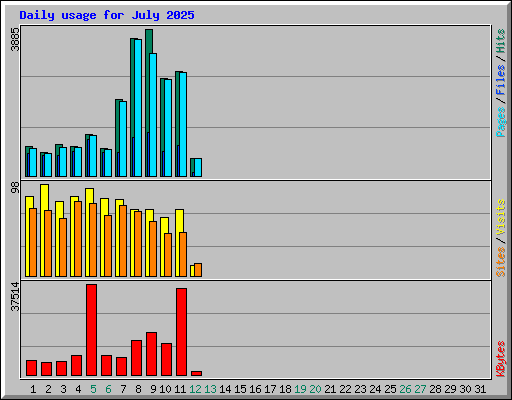Click the orange Sites bar for day 4
The width and height of the screenshot is (512, 400).
click(x=78, y=239)
